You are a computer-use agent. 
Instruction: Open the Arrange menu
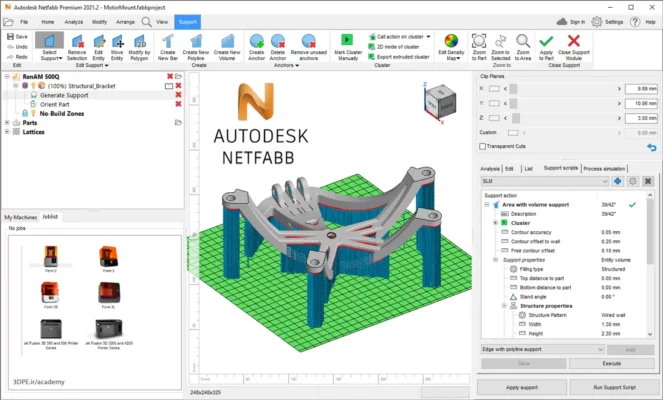[x=125, y=22]
